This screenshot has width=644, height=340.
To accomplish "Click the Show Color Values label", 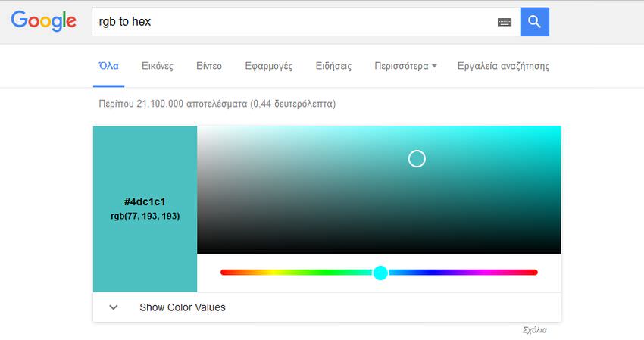I will click(x=183, y=307).
